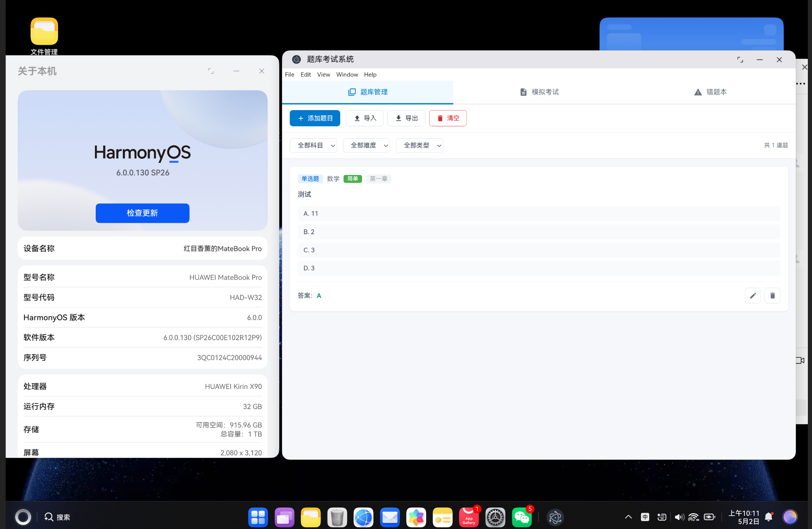Click the Electron app icon in dock
812x529 pixels.
click(555, 517)
